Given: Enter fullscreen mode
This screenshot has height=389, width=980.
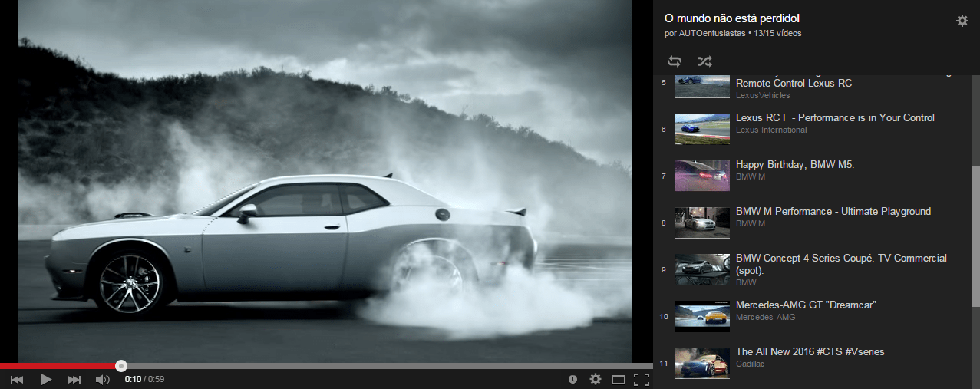Looking at the screenshot, I should pos(642,379).
